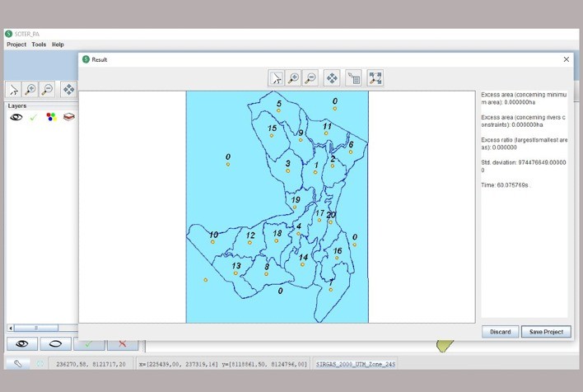Image resolution: width=583 pixels, height=392 pixels.
Task: Click region label 18 on the map
Action: pyautogui.click(x=277, y=233)
